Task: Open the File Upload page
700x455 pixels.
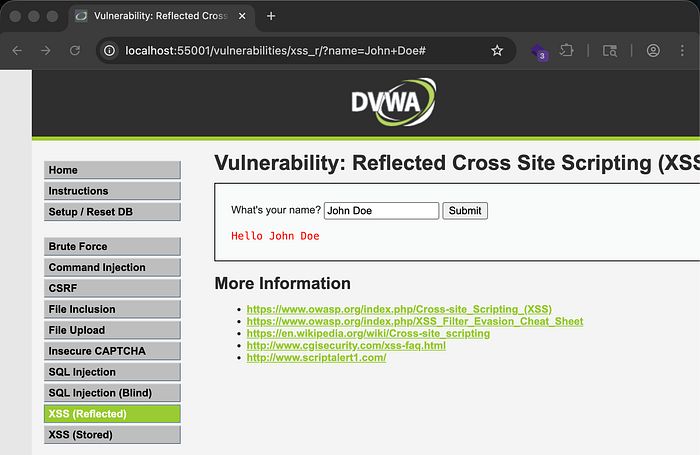Action: pos(112,330)
